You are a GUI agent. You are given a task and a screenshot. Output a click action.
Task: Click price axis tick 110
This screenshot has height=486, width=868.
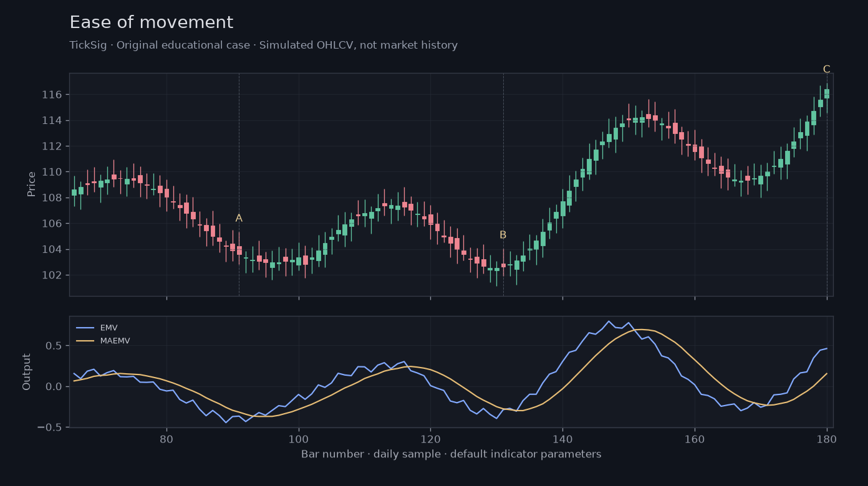point(52,172)
